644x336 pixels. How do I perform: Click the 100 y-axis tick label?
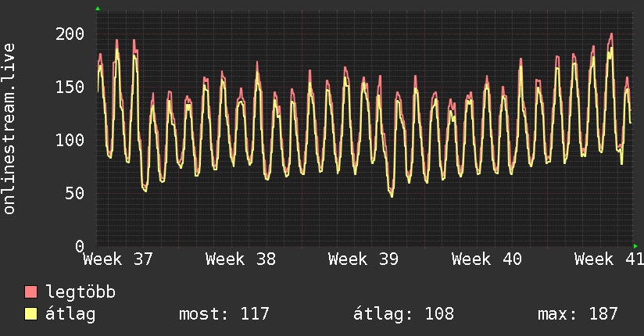pos(70,141)
